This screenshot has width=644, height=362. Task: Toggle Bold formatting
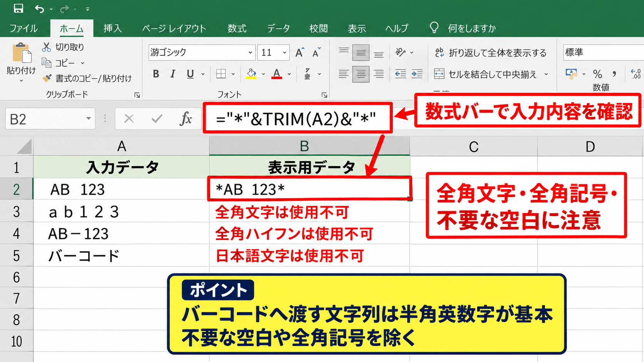pos(156,74)
